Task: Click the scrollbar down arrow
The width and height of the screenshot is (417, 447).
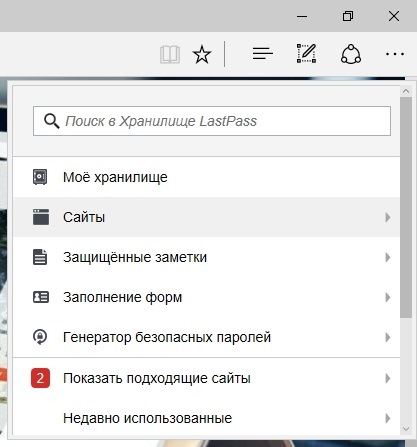Action: point(406,429)
